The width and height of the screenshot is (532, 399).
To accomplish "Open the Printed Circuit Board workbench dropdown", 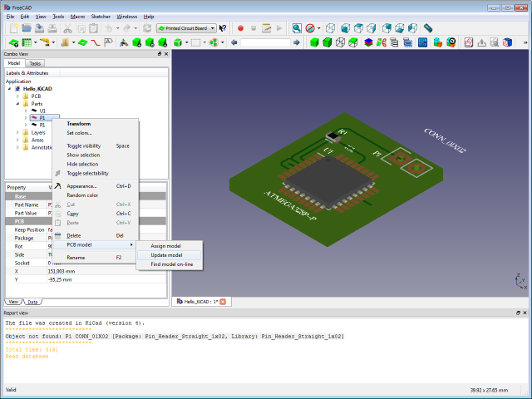I will click(x=186, y=28).
